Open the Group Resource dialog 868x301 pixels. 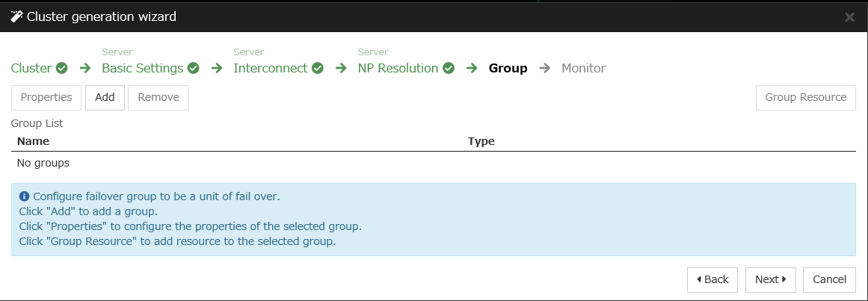[805, 97]
